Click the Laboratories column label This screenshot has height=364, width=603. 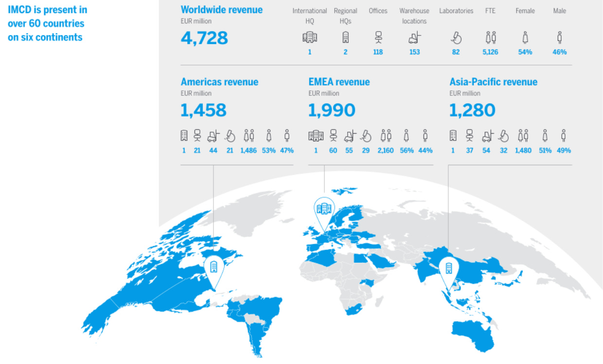(456, 11)
